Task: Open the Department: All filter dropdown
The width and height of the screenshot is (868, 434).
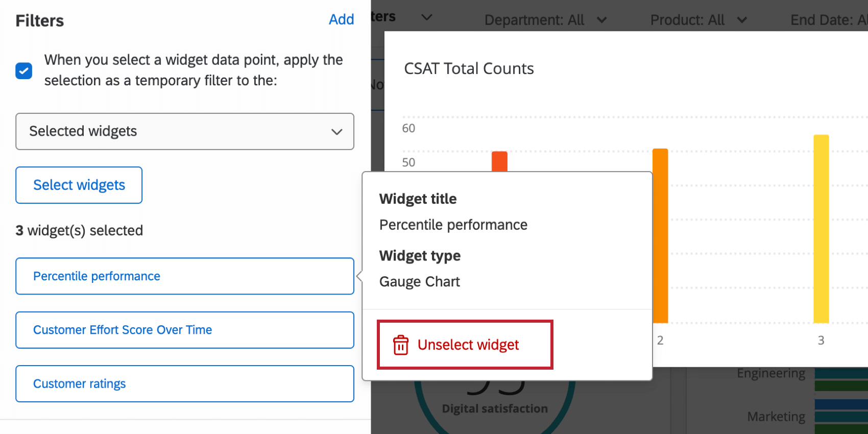Action: click(x=545, y=20)
